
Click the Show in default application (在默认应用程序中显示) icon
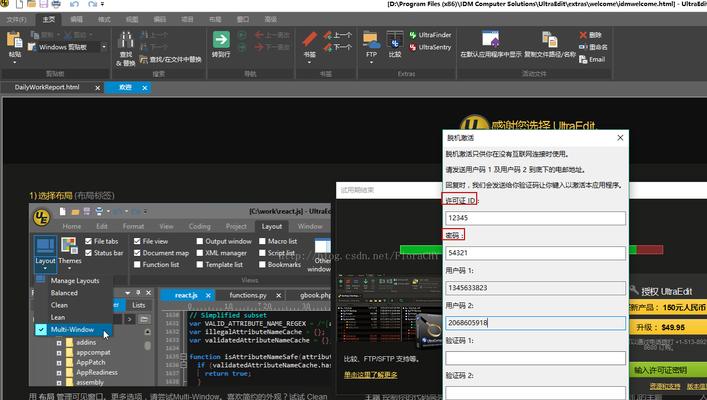(491, 39)
